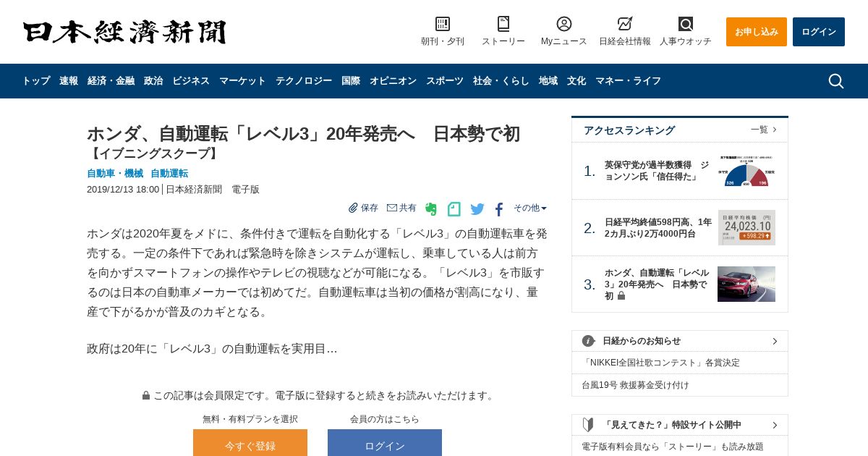868x456 pixels.
Task: Share article on Twitter
Action: (x=477, y=209)
